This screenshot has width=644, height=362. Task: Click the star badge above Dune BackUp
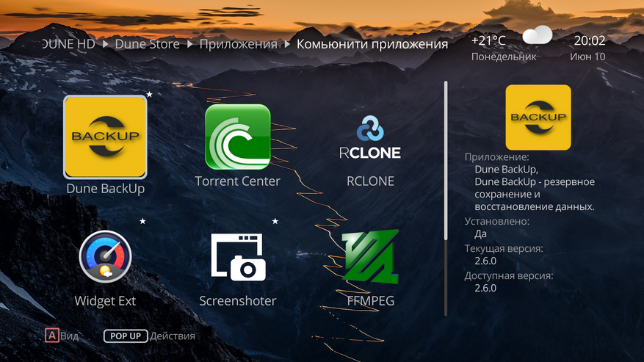(x=150, y=95)
